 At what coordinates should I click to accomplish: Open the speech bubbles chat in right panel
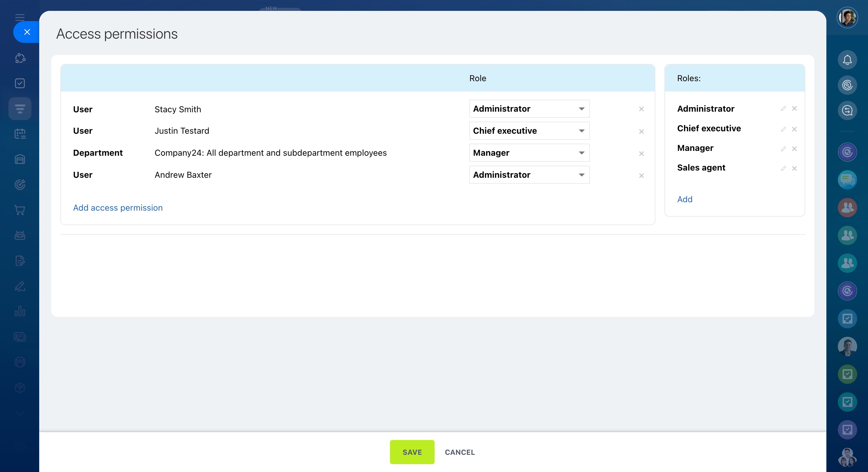[x=847, y=180]
